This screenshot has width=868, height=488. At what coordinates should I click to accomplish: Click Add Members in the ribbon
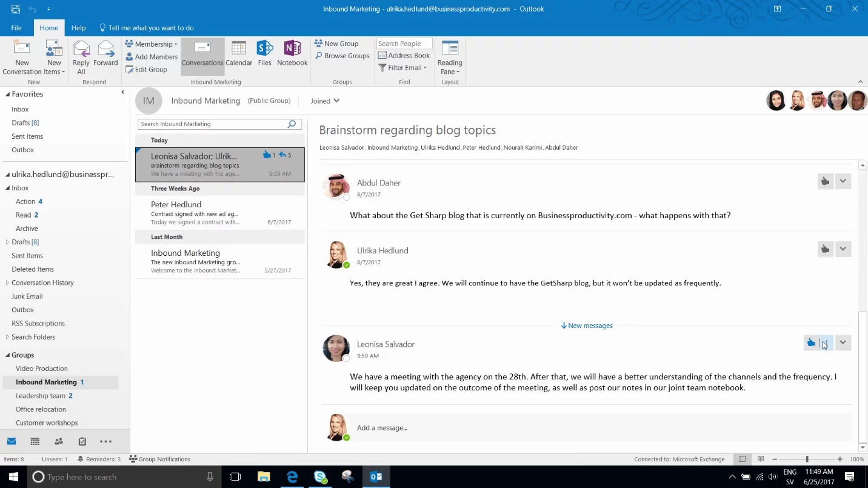[151, 57]
